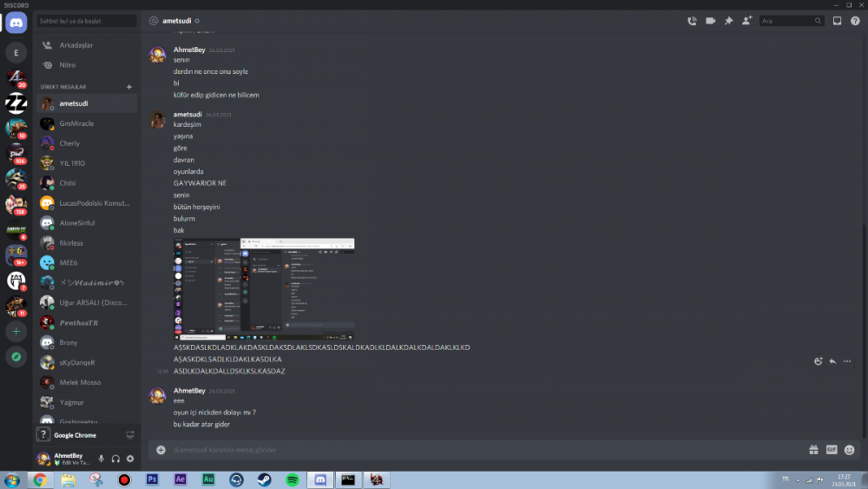Open more options for hovered message
The image size is (868, 489).
[847, 361]
